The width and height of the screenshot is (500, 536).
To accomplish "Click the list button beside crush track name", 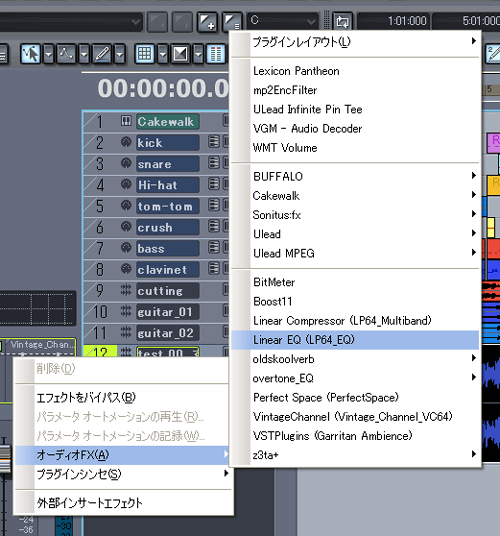I will click(214, 226).
